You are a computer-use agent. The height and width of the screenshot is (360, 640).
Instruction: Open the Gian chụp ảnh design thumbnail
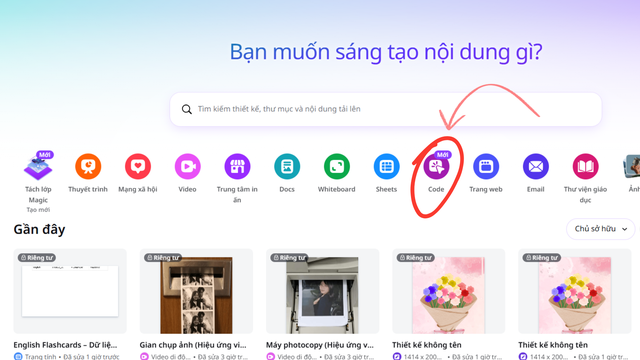pyautogui.click(x=196, y=291)
